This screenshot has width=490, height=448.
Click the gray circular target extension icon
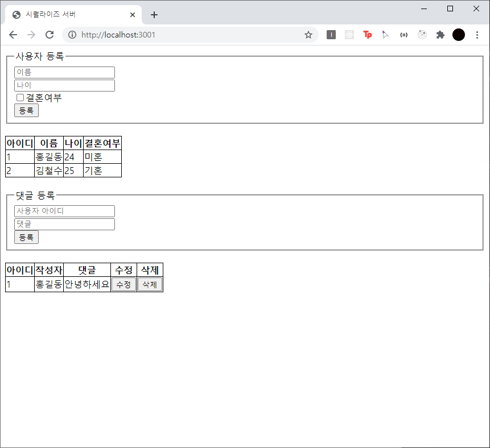pyautogui.click(x=422, y=35)
